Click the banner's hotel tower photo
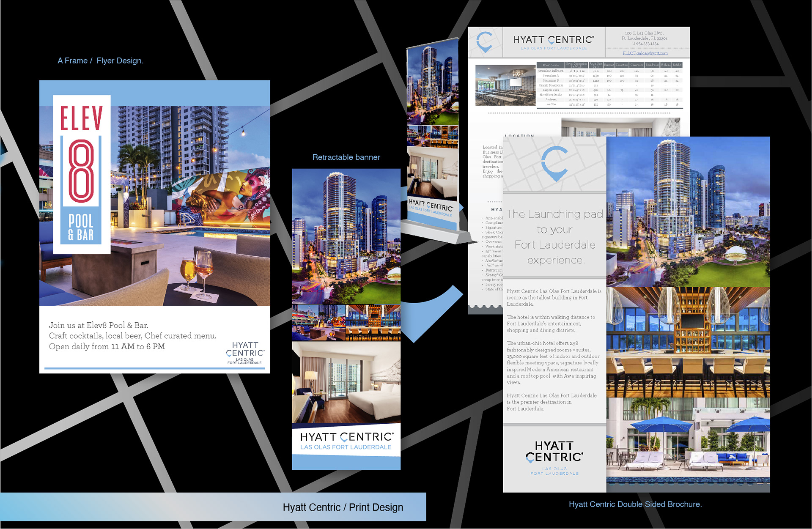812x529 pixels. [x=346, y=236]
